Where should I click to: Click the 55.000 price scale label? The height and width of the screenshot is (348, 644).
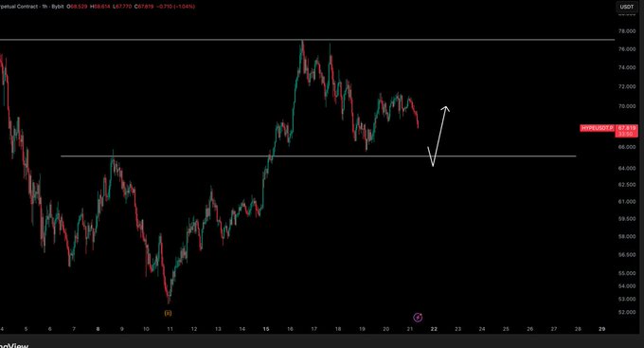click(x=627, y=273)
